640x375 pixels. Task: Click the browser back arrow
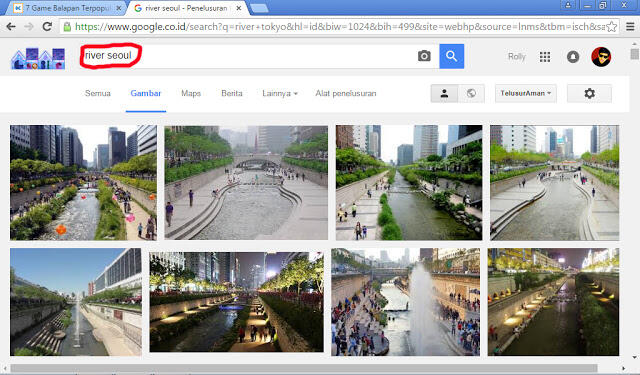tap(11, 27)
